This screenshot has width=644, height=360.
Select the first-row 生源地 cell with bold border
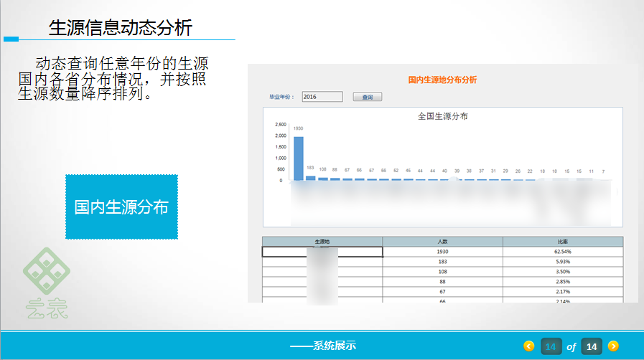click(322, 252)
